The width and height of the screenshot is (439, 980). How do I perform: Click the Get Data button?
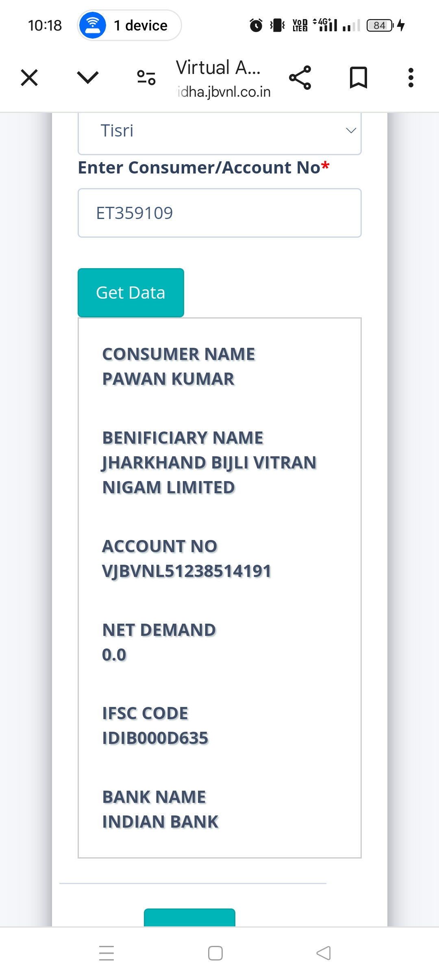pyautogui.click(x=131, y=293)
